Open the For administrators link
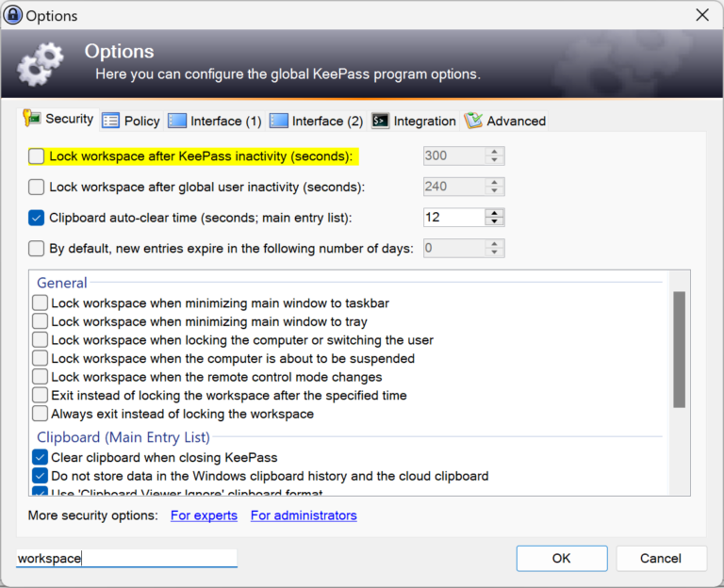This screenshot has height=588, width=724. [x=304, y=515]
